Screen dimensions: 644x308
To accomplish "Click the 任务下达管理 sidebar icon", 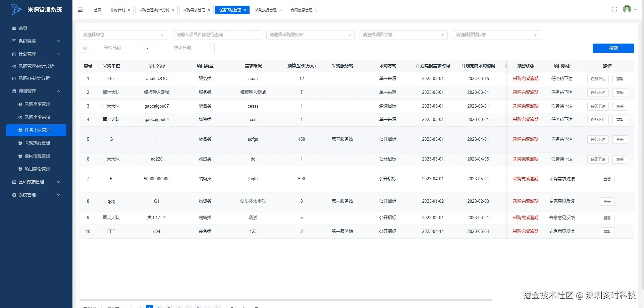I will point(20,130).
